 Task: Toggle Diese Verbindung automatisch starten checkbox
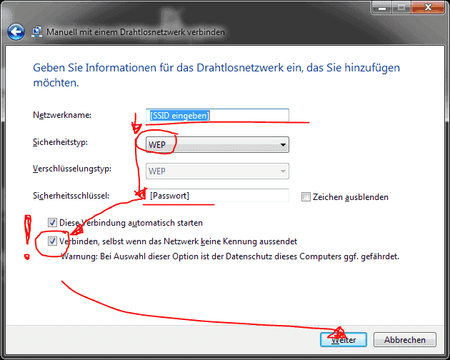52,222
